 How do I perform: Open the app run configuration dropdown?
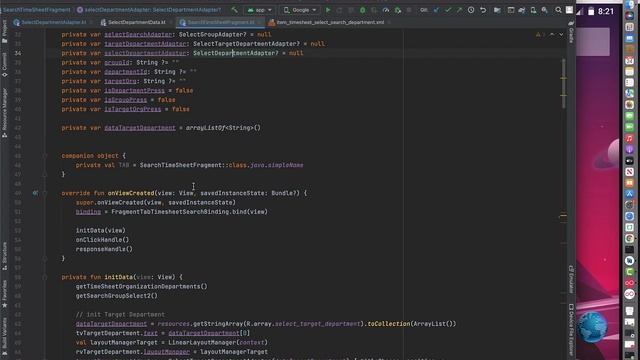(x=260, y=10)
